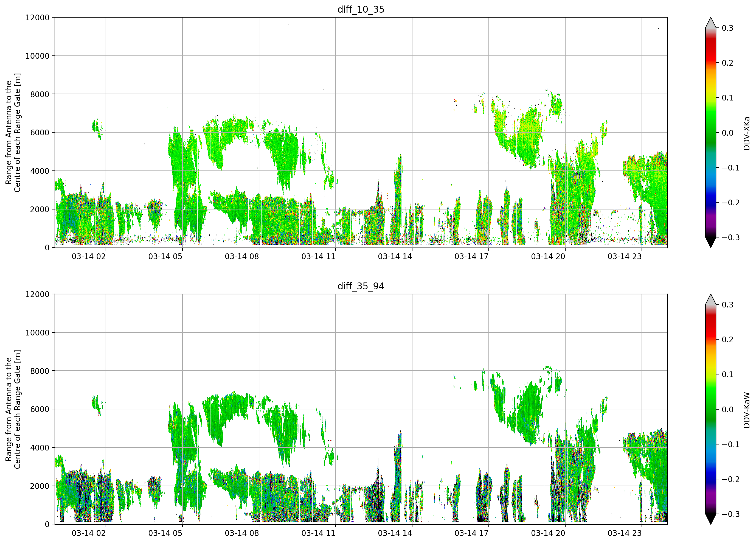Click '03-14 20' tick under diff_10_35

coord(548,256)
